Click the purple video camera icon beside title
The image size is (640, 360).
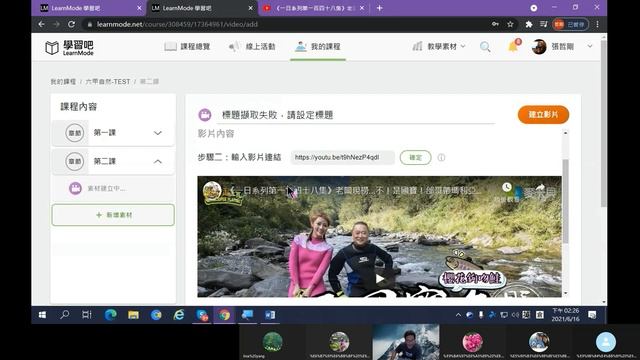click(x=205, y=115)
